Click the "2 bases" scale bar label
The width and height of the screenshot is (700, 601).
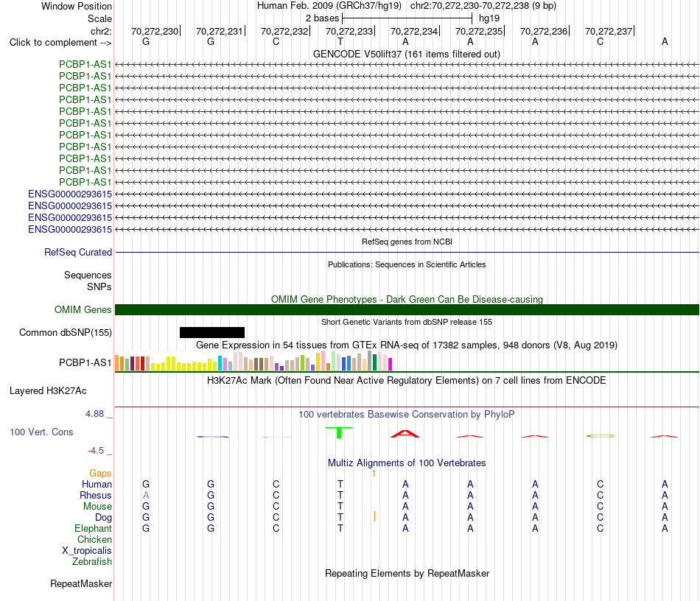[322, 18]
